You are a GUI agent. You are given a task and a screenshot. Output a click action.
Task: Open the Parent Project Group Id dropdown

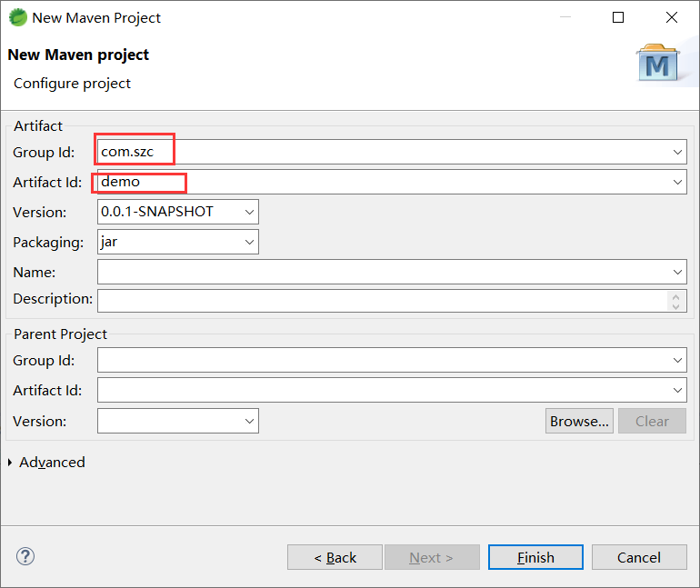[677, 361]
